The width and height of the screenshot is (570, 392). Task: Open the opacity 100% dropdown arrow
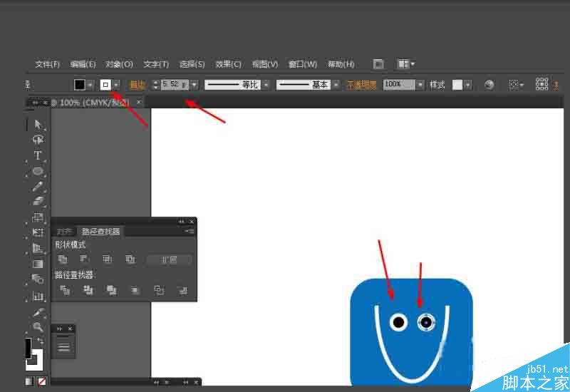coord(420,85)
